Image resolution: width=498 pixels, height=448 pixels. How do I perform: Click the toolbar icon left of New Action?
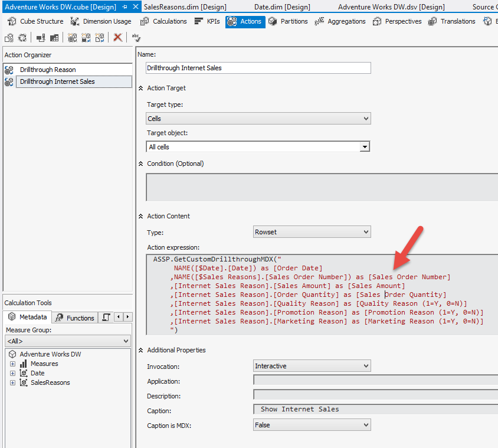point(54,38)
